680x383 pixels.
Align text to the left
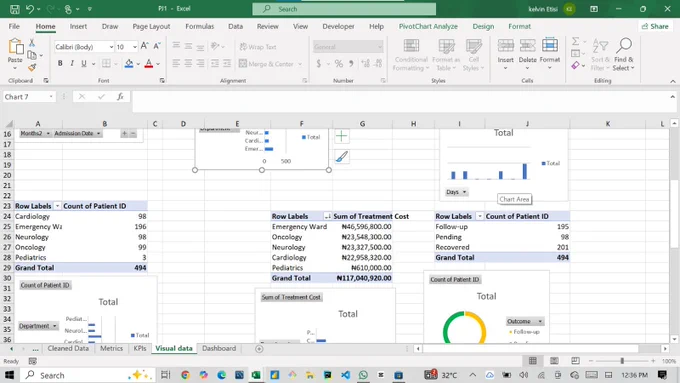click(176, 64)
